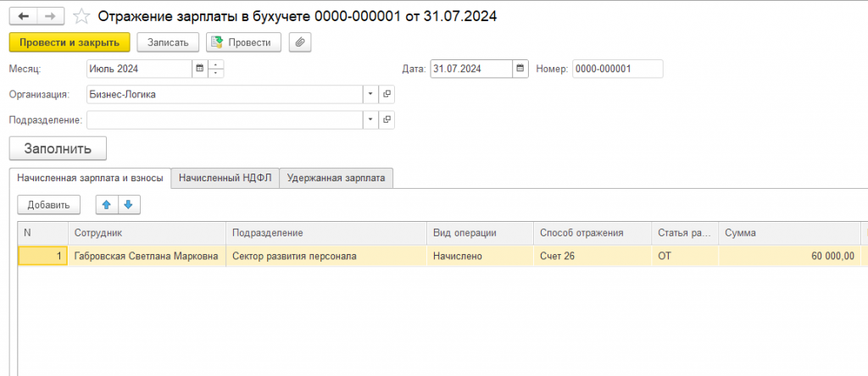Focus the Номер input field
Viewport: 868px width, 376px height.
[x=617, y=69]
